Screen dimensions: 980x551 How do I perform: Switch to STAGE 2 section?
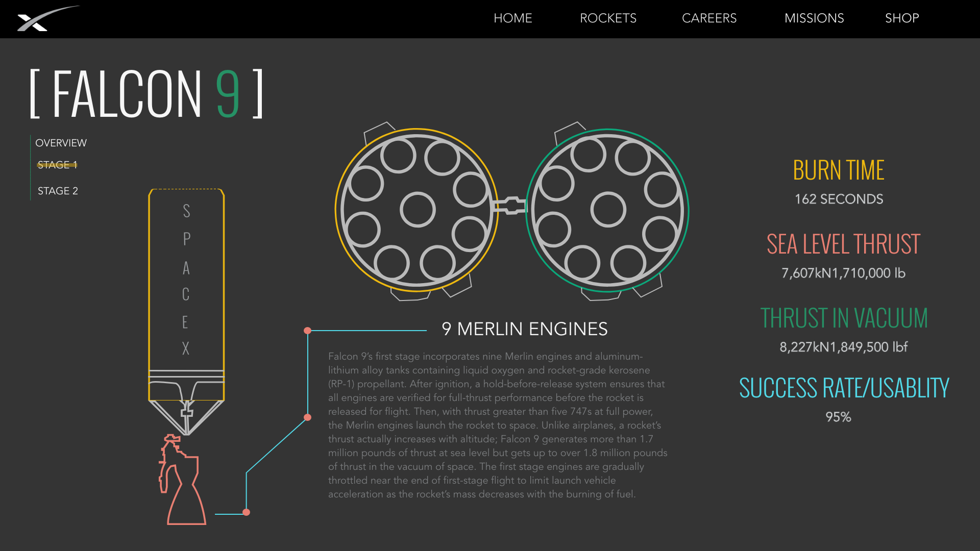click(x=58, y=191)
